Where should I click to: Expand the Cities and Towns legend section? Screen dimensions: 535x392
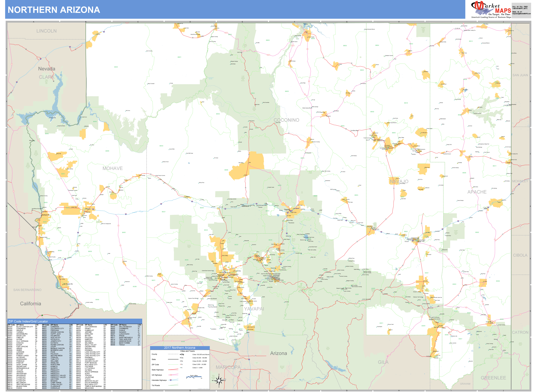point(188,351)
